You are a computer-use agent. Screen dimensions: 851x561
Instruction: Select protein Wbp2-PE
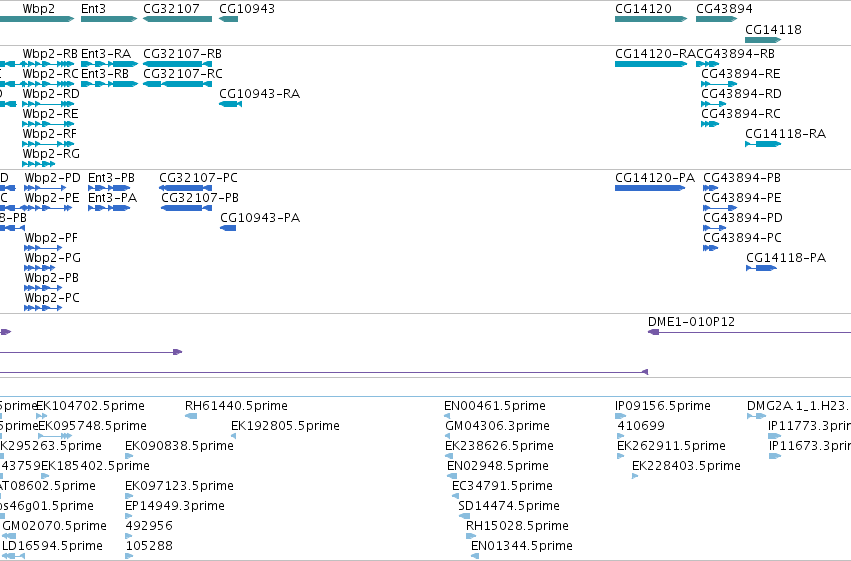48,208
